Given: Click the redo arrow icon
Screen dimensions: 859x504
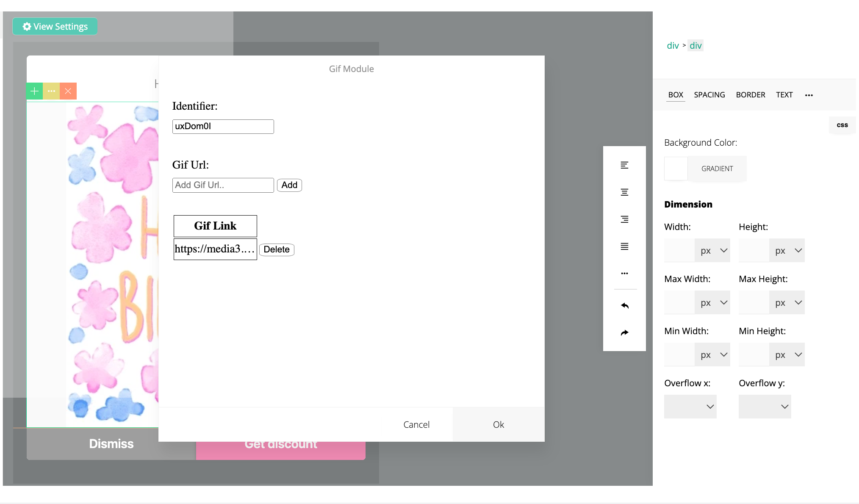Looking at the screenshot, I should pos(624,333).
